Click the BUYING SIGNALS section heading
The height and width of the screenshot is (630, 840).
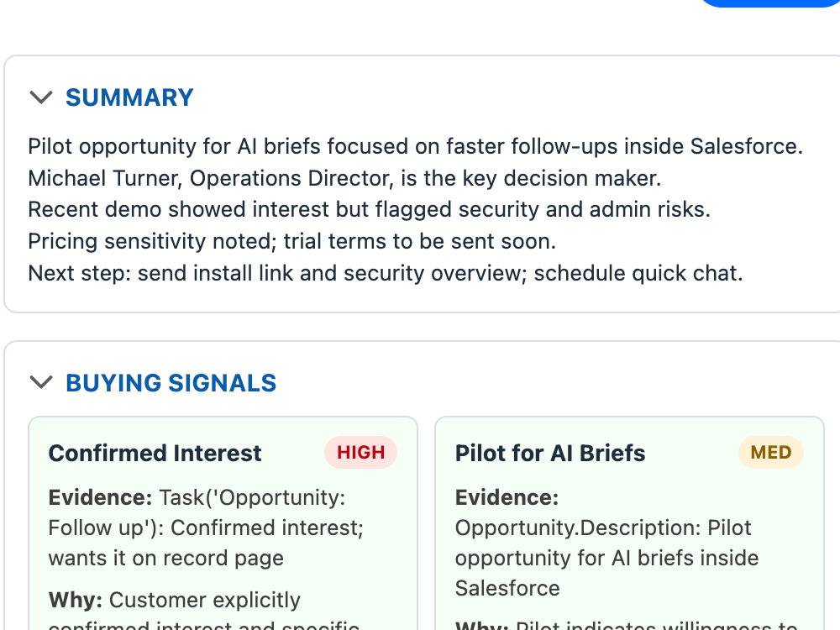(x=171, y=383)
